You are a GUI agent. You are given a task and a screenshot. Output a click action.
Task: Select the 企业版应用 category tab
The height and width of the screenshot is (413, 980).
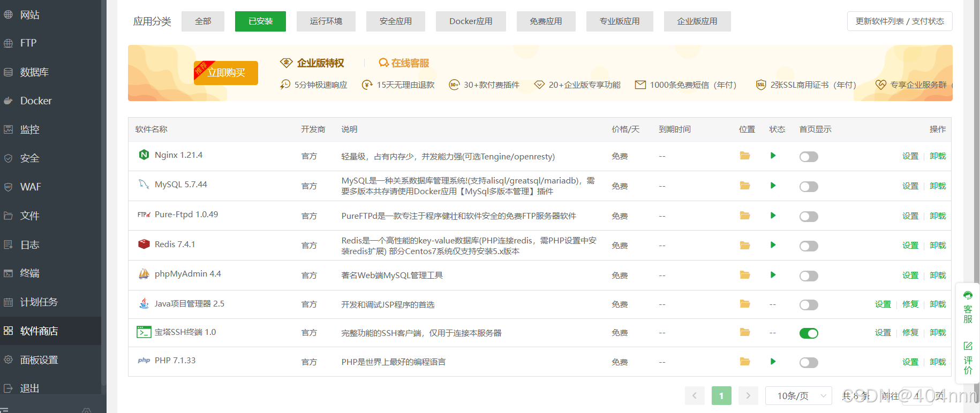pyautogui.click(x=697, y=21)
